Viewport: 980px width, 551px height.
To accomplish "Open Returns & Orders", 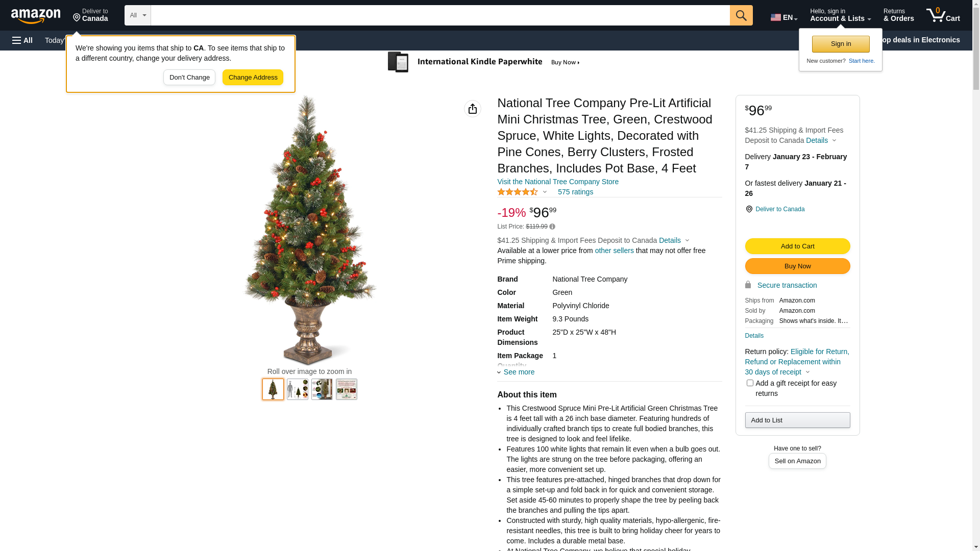I will [x=899, y=15].
